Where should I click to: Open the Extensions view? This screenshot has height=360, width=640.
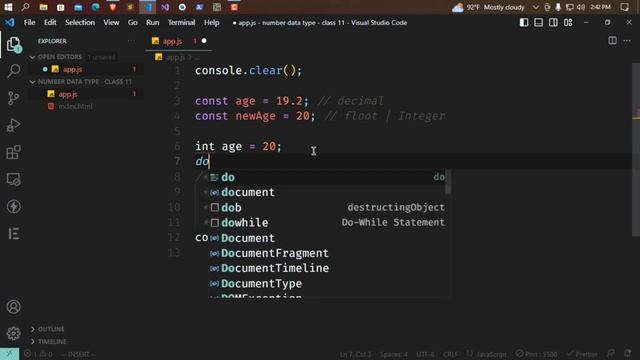(13, 152)
